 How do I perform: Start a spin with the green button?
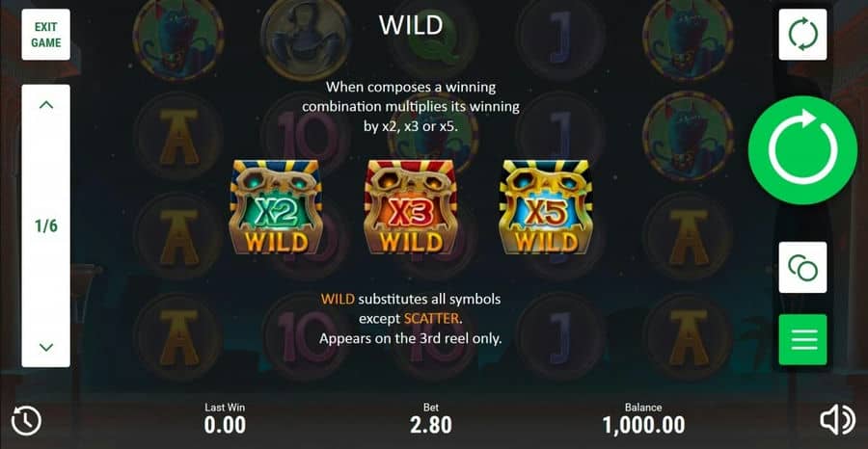(x=802, y=150)
